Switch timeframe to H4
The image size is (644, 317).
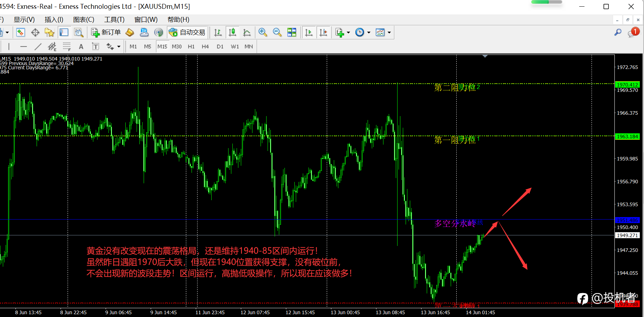(205, 46)
